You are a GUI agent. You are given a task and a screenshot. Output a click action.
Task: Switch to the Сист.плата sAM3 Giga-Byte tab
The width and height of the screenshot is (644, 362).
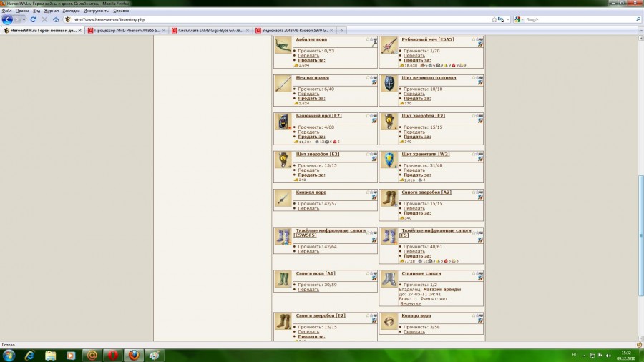point(210,30)
